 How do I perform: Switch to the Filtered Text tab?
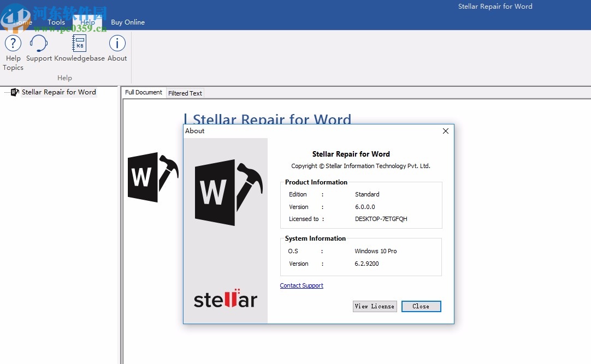tap(185, 93)
